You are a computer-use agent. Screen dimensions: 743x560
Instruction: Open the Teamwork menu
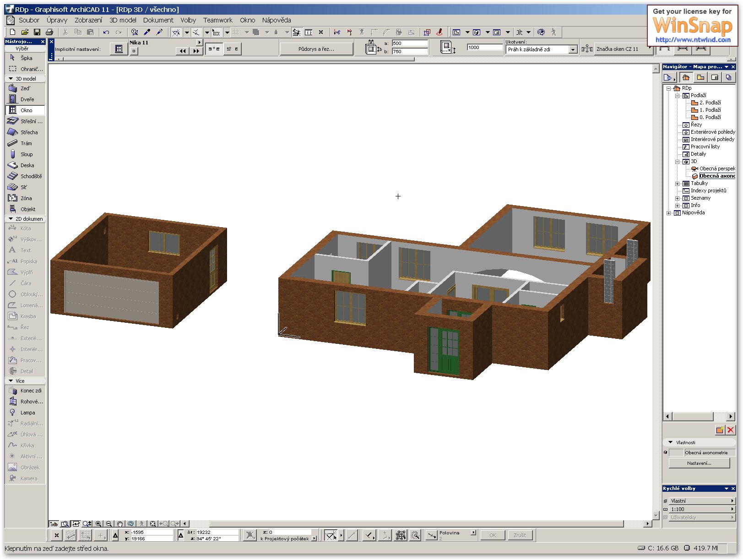(x=218, y=20)
